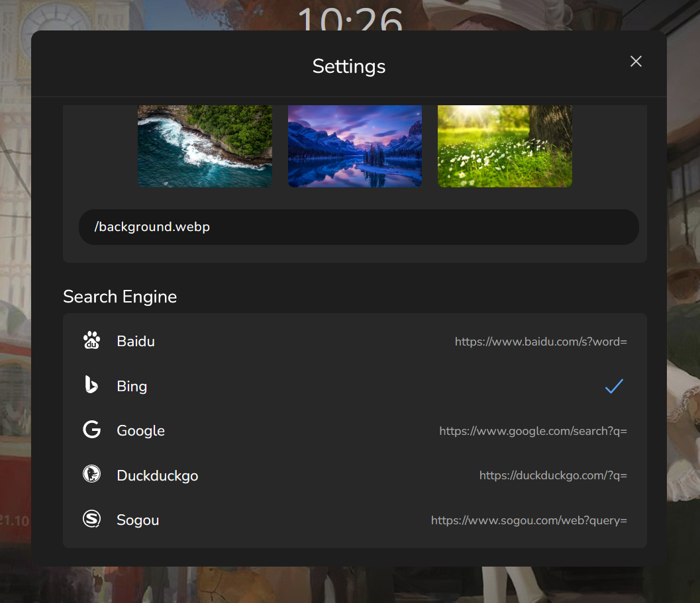Click the duckduckgo.com URL text
Image resolution: width=700 pixels, height=603 pixels.
pos(553,476)
